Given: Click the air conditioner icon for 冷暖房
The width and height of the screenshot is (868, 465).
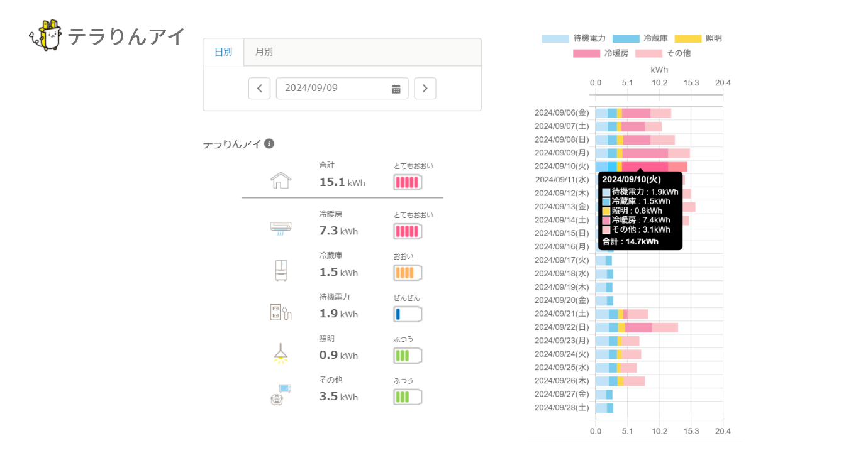Looking at the screenshot, I should pyautogui.click(x=281, y=227).
